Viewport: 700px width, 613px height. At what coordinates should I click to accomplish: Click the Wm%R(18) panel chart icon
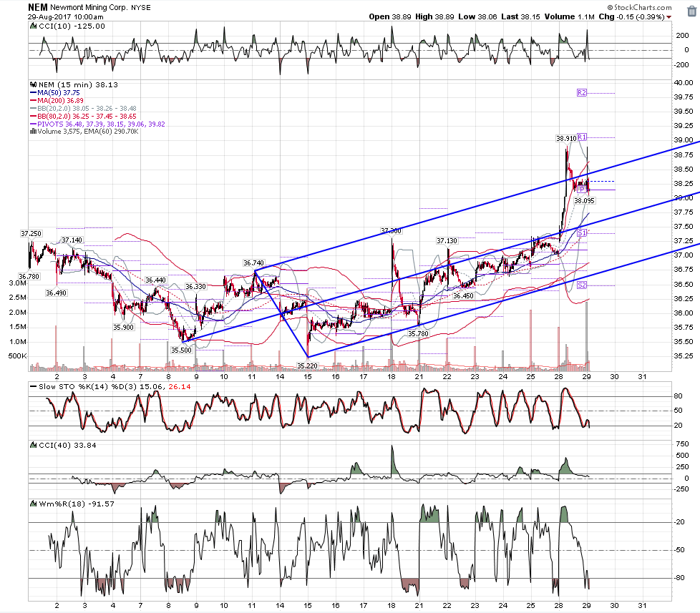click(x=33, y=504)
